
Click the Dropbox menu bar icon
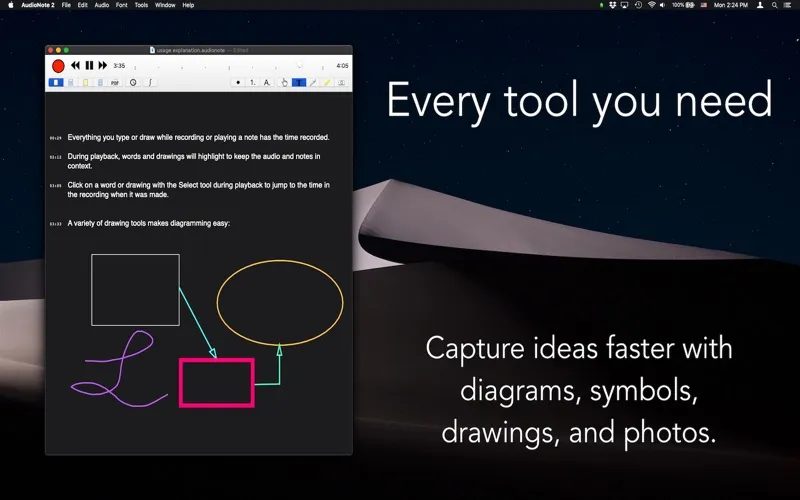pos(612,5)
